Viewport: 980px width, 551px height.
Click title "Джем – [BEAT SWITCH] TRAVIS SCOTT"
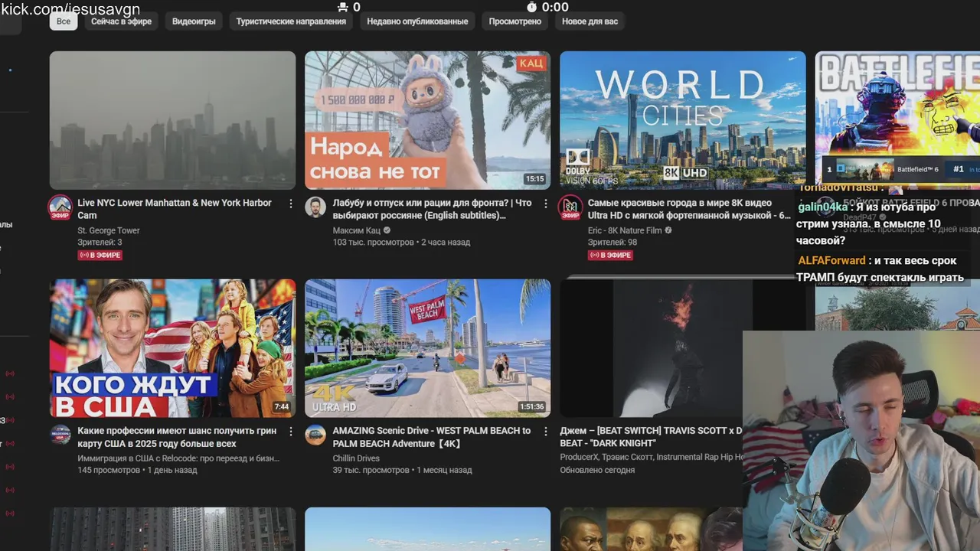651,437
